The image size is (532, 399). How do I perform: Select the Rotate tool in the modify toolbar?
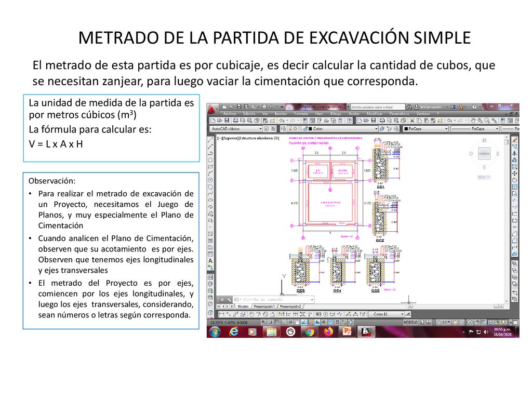point(515,180)
